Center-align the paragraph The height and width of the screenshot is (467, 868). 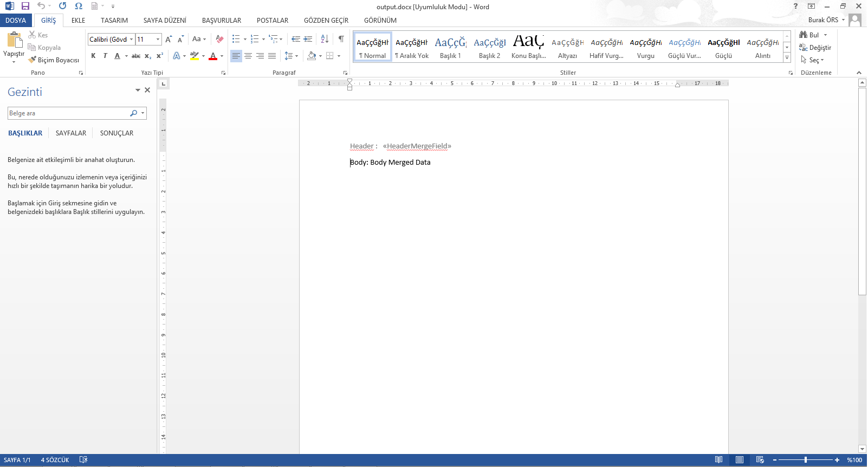pos(248,56)
